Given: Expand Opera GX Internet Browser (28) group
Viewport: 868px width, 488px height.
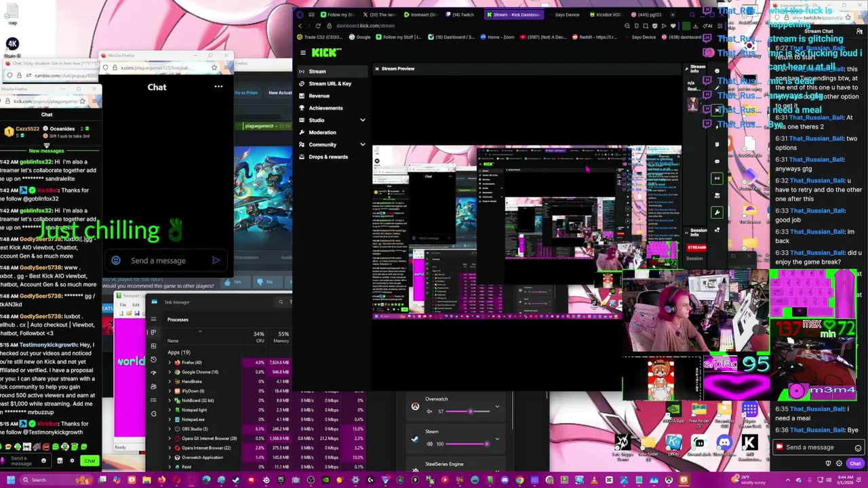Looking at the screenshot, I should pyautogui.click(x=170, y=439).
